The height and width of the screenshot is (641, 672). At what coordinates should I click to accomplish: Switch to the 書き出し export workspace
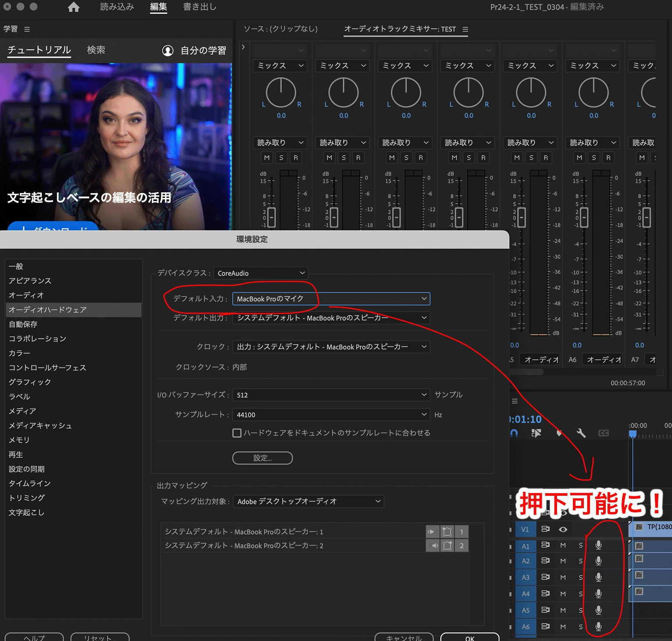pos(200,7)
